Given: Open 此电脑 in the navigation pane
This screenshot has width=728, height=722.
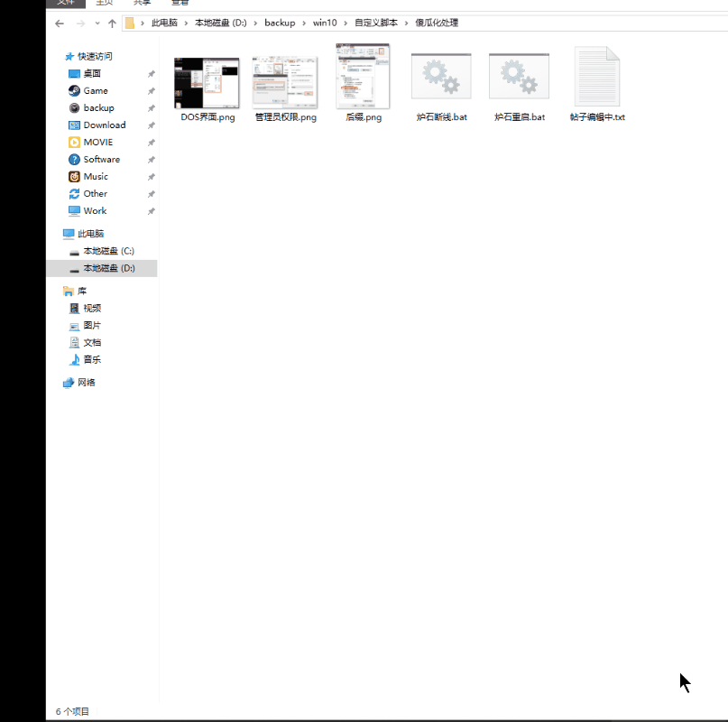Looking at the screenshot, I should pos(90,234).
